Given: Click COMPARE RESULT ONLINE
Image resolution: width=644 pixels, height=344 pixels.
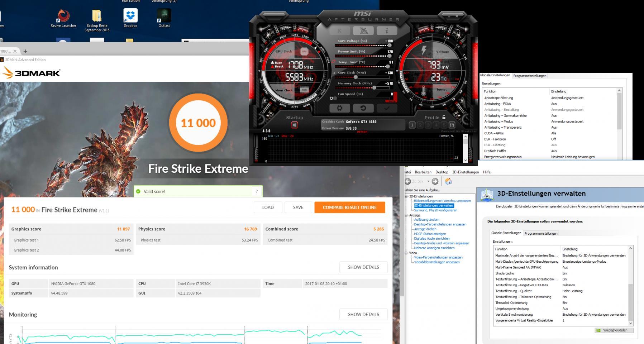Looking at the screenshot, I should (350, 207).
